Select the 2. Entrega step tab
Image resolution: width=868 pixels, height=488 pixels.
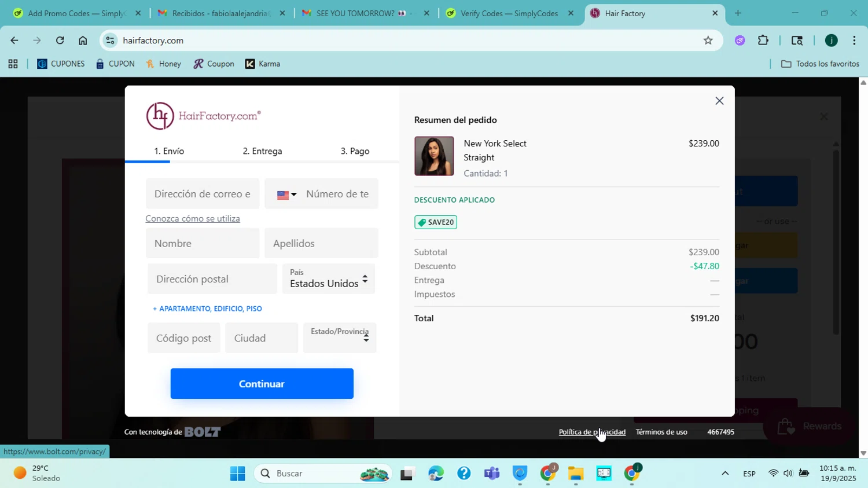pyautogui.click(x=262, y=151)
